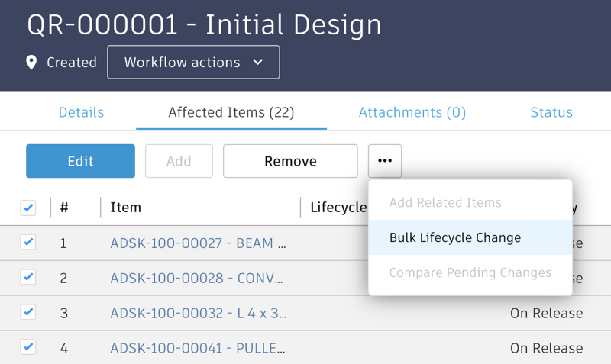
Task: Uncheck the row 3 ADSK-100-00032 checkbox
Action: [28, 312]
